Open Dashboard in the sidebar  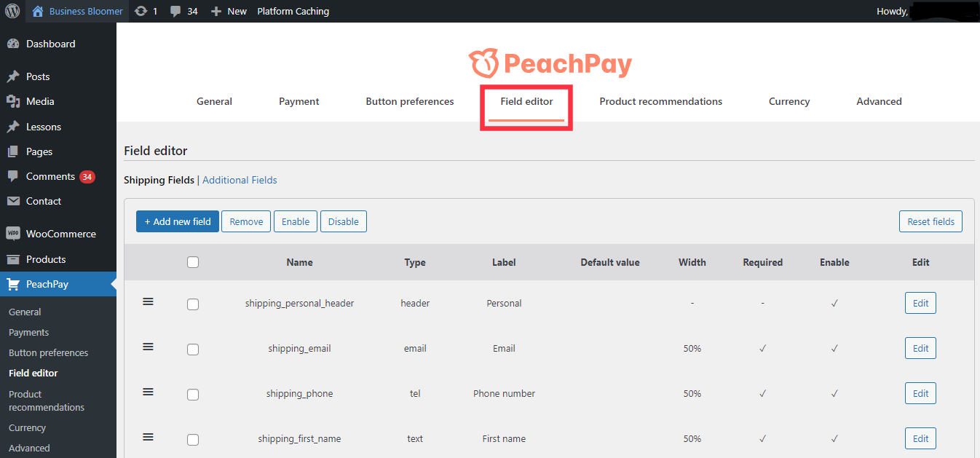(x=50, y=44)
